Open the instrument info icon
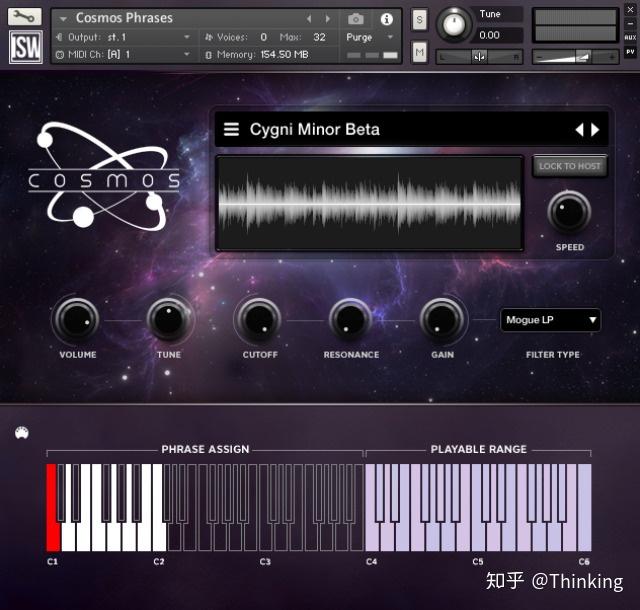This screenshot has width=640, height=610. tap(387, 19)
